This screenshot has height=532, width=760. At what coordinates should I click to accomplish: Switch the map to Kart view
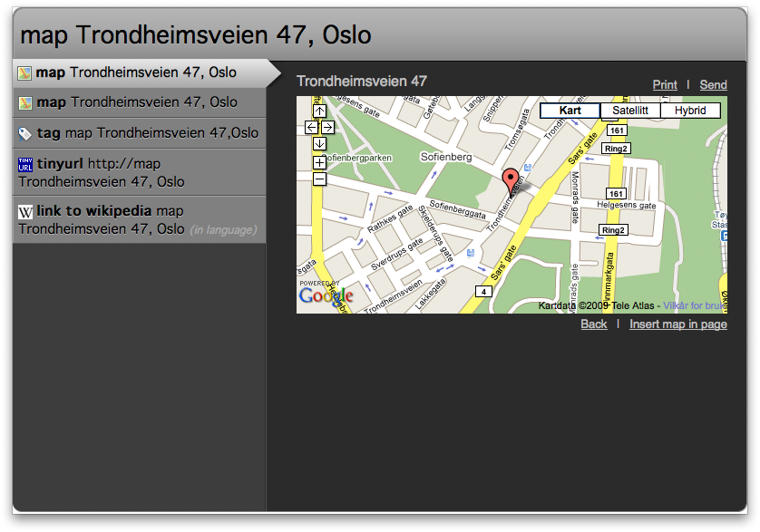[570, 111]
